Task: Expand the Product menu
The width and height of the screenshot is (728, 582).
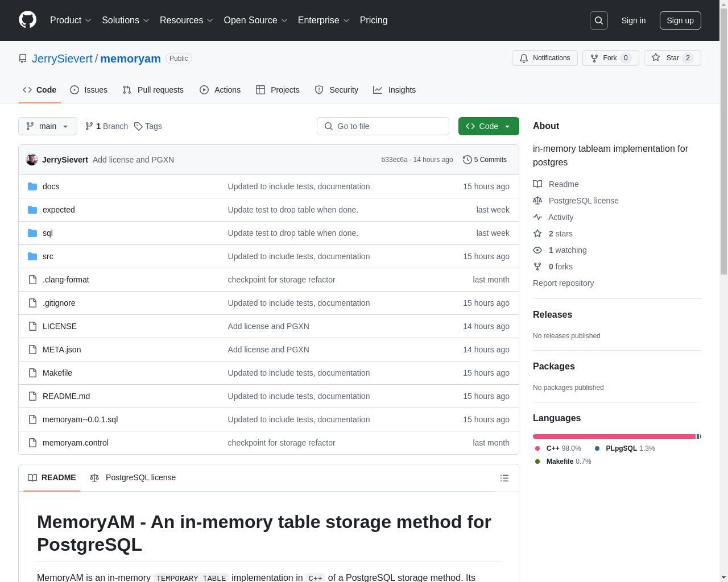Action: point(71,20)
